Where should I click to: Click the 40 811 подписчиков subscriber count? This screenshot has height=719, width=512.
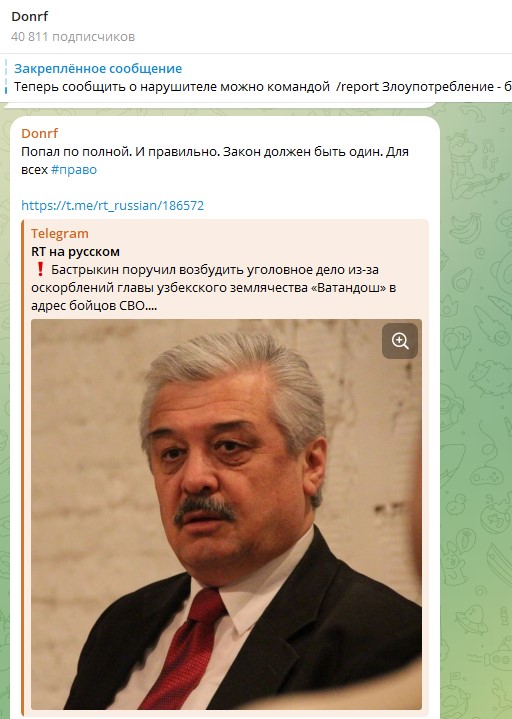point(73,37)
